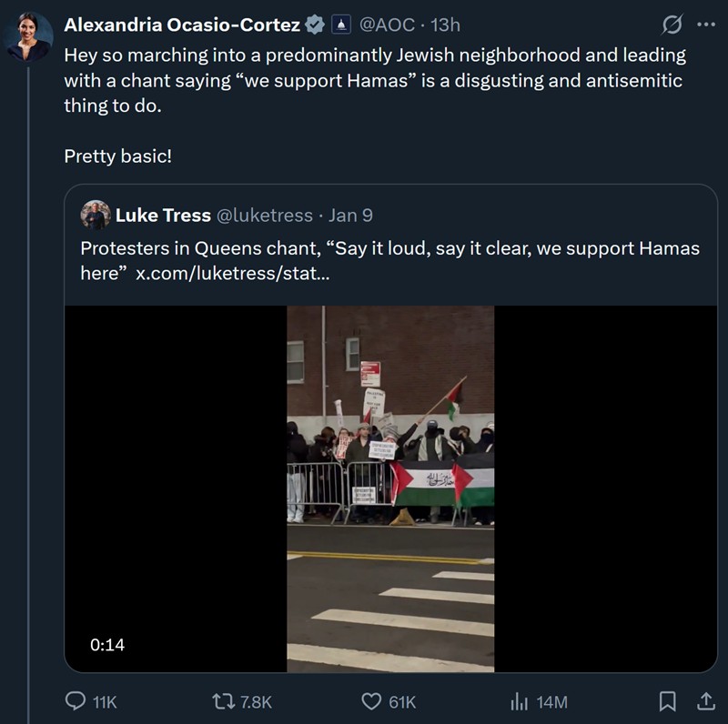Click the @AOC handle

click(388, 25)
